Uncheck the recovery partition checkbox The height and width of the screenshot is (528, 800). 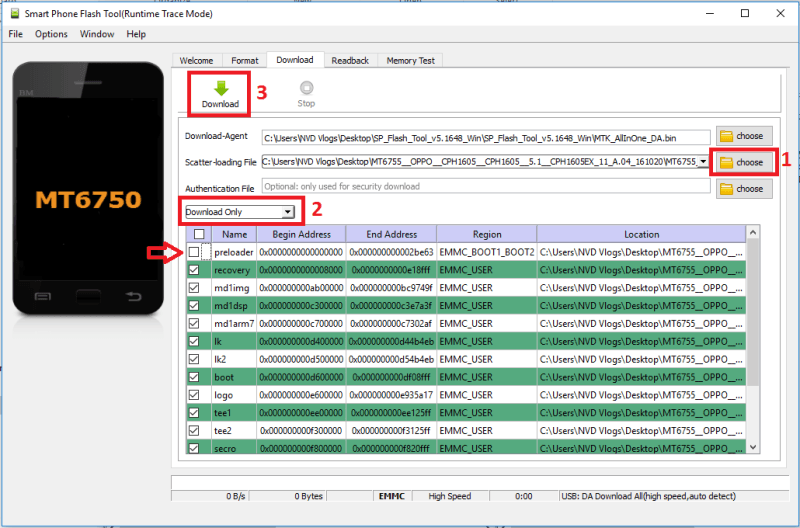(194, 270)
